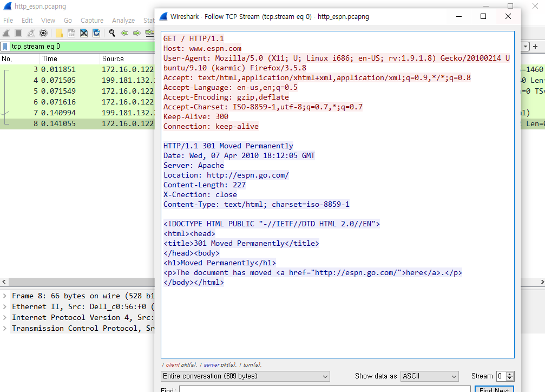
Task: Select packet 3 in the packet list
Action: tap(77, 69)
